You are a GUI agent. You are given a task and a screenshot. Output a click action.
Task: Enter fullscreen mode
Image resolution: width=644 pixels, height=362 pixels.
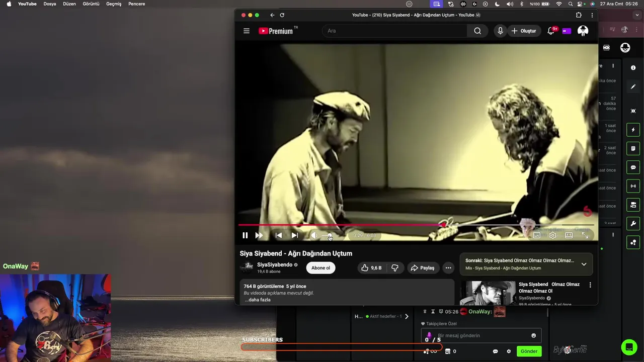(585, 235)
